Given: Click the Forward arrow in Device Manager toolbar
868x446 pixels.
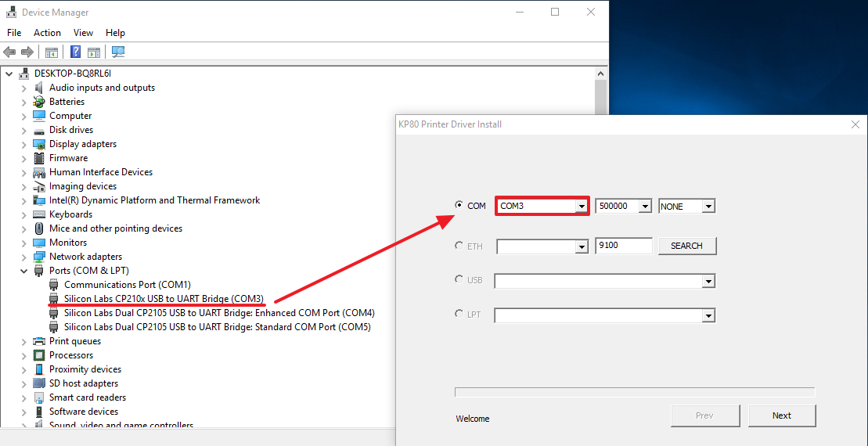Looking at the screenshot, I should point(27,52).
